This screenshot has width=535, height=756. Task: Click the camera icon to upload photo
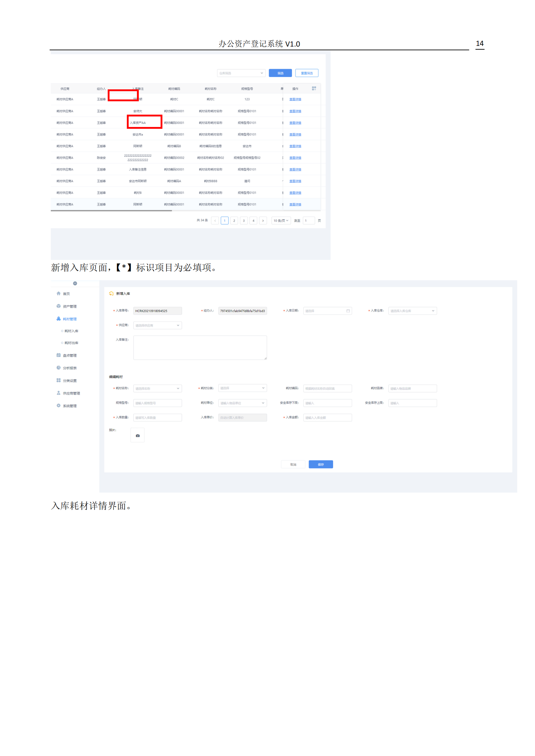coord(138,436)
